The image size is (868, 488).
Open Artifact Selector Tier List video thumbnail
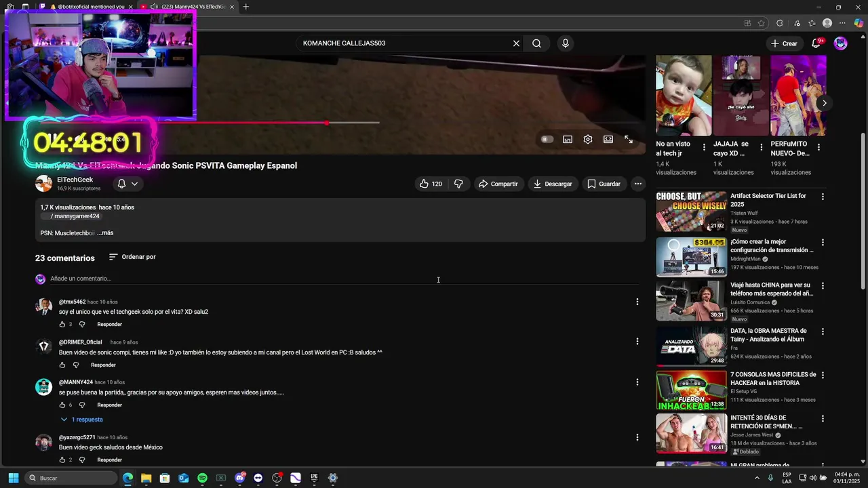click(691, 211)
